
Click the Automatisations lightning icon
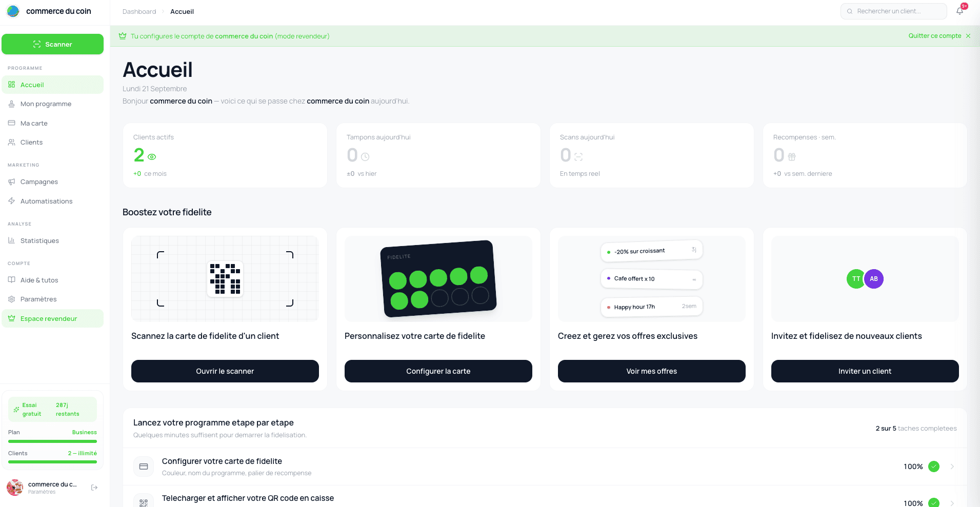click(11, 201)
